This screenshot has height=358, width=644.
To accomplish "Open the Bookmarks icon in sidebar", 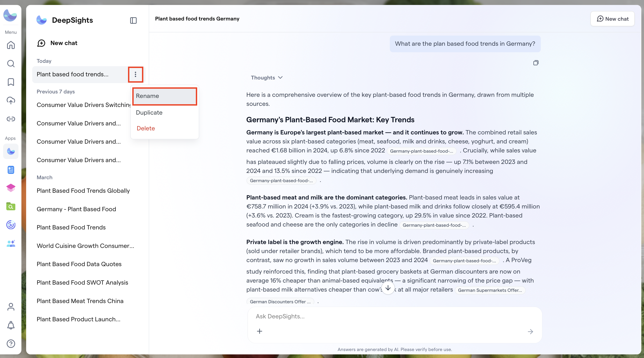I will pyautogui.click(x=11, y=82).
